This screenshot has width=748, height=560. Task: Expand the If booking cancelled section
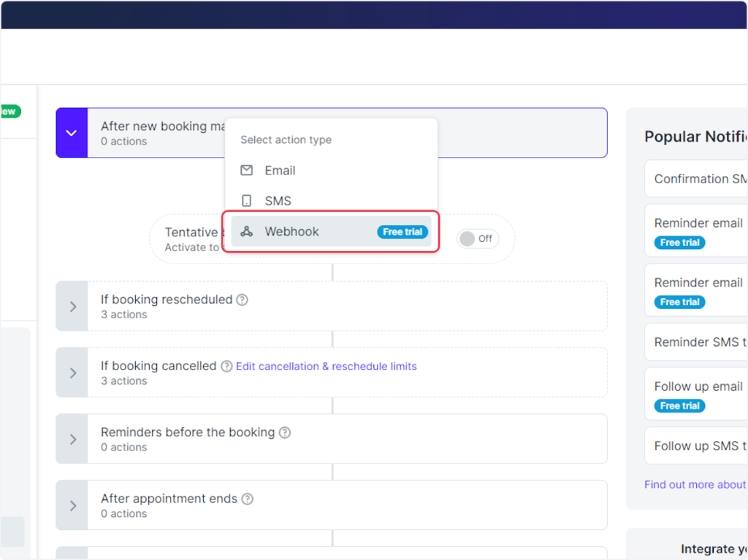[x=72, y=373]
